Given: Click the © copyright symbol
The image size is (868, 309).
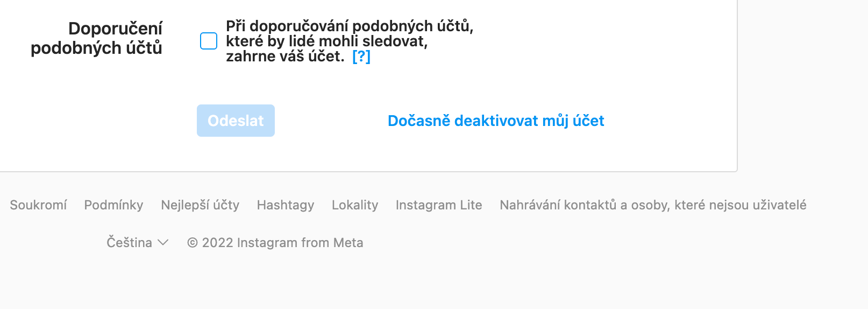Looking at the screenshot, I should (192, 243).
